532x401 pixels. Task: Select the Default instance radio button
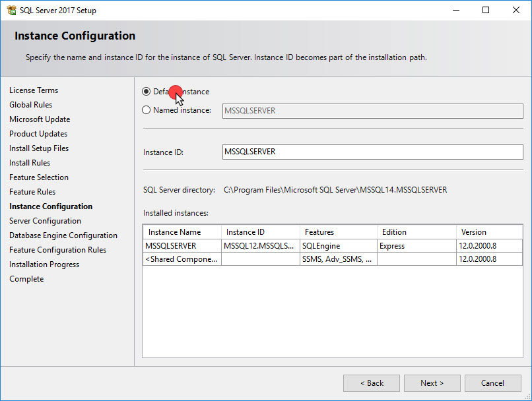(147, 92)
